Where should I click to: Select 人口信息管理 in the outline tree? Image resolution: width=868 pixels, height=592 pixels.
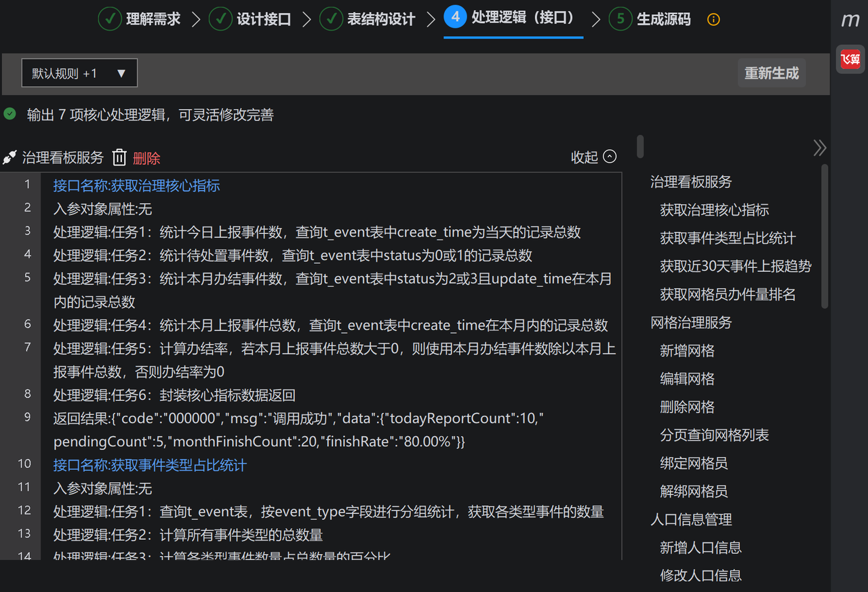692,520
